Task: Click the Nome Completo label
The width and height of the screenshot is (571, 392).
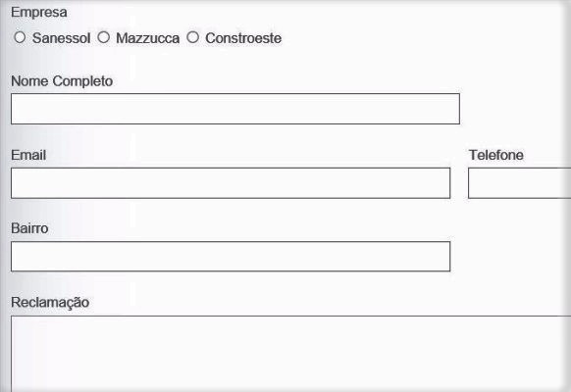Action: 62,81
